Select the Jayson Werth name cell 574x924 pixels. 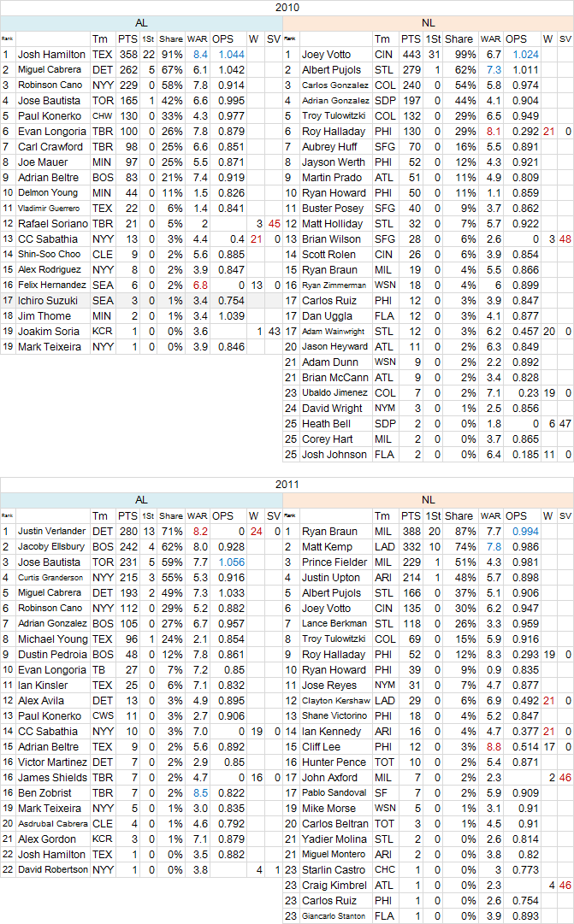click(x=335, y=162)
